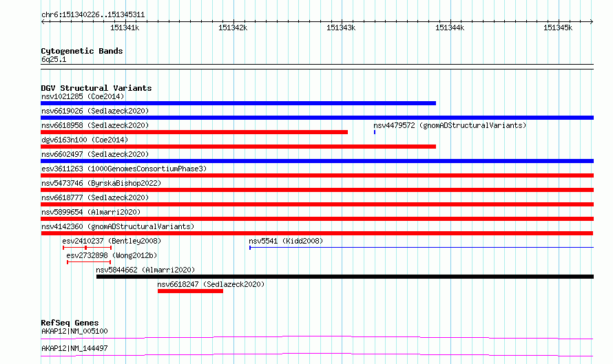613x364 pixels.
Task: Click the small blue nsv4479572 variant marker
Action: pos(375,132)
